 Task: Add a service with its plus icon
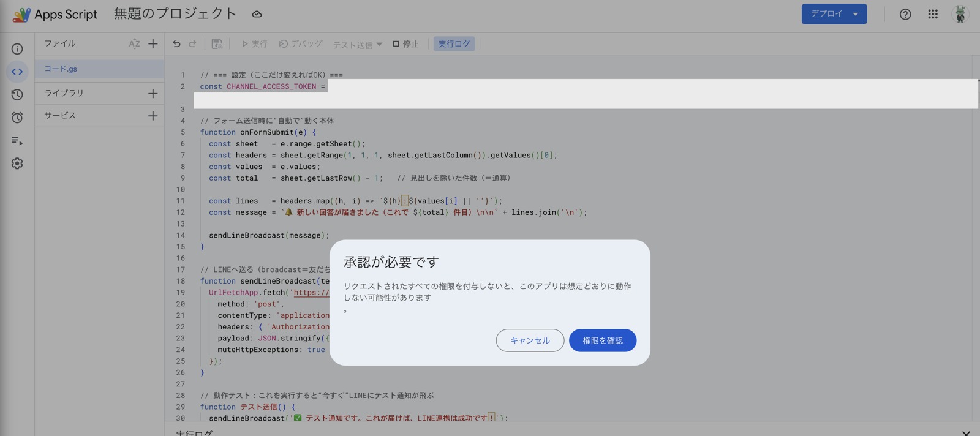153,116
